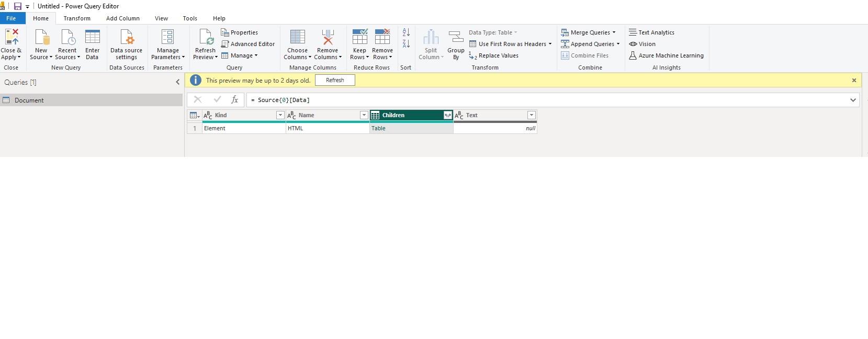
Task: Open the Name column filter dropdown
Action: 364,115
